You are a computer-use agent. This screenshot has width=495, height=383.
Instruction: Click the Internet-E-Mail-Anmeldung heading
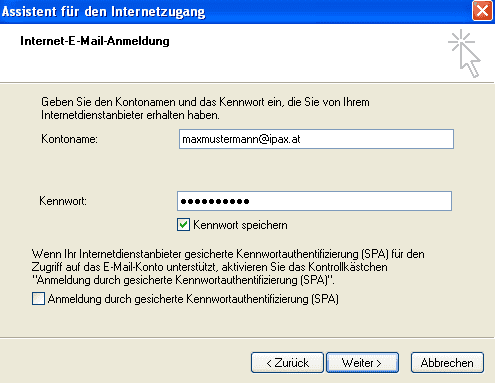click(x=95, y=41)
